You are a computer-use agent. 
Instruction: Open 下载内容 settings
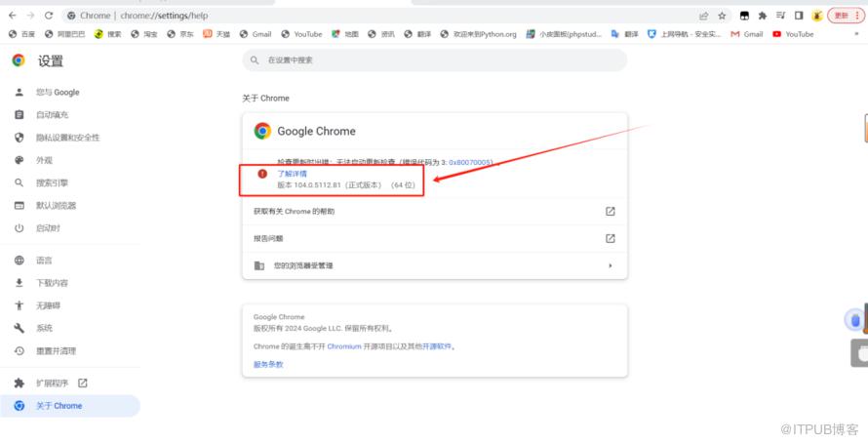[52, 283]
